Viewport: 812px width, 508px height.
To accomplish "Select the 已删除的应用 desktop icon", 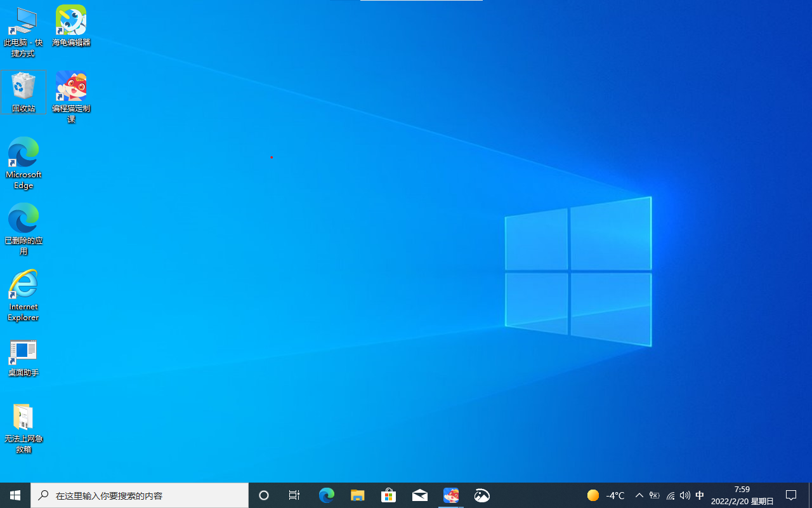I will click(x=23, y=229).
